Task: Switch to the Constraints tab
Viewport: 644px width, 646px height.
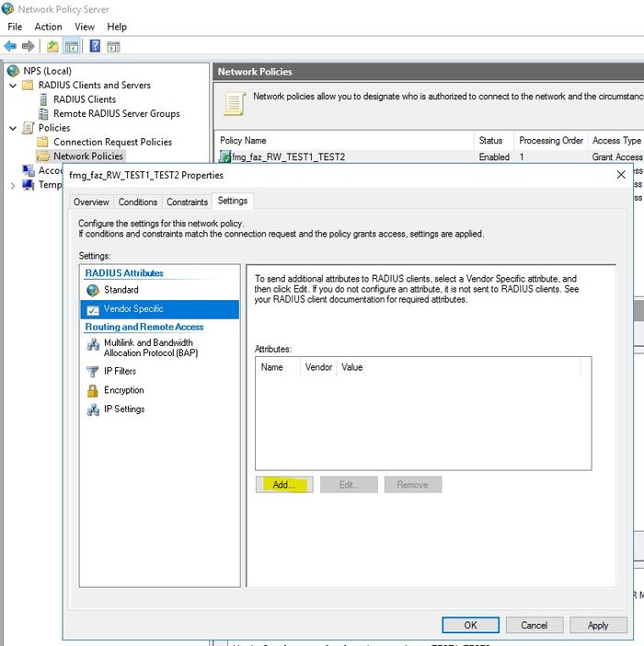Action: (x=187, y=202)
